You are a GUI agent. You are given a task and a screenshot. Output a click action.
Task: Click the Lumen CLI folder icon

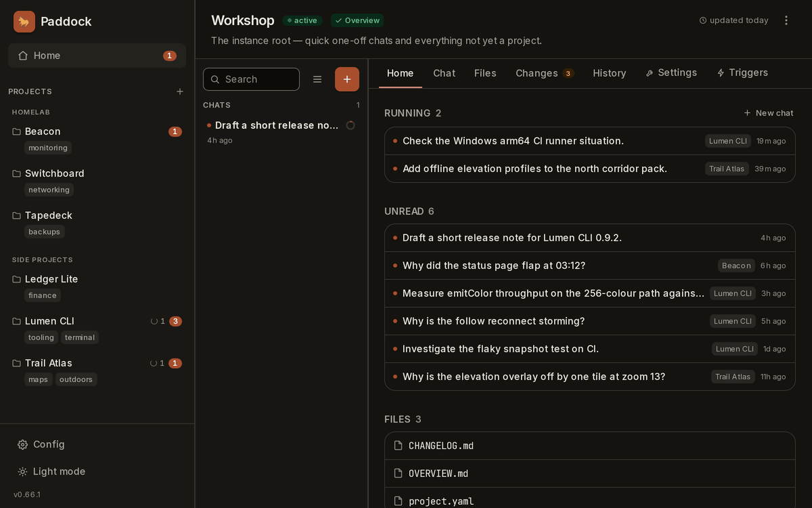[17, 321]
